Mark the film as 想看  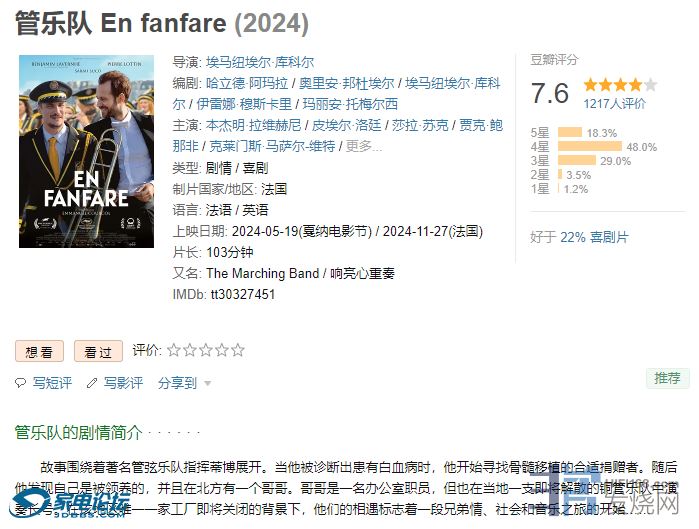click(x=39, y=352)
